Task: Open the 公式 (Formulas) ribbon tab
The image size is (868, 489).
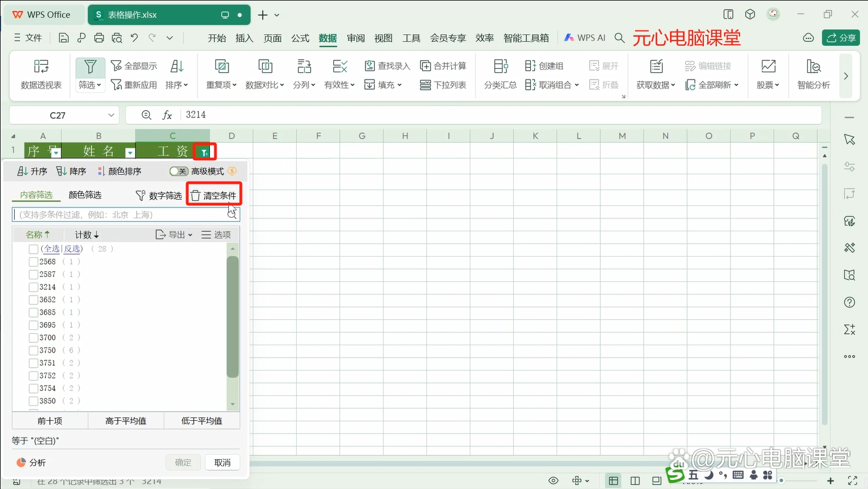Action: click(x=300, y=38)
